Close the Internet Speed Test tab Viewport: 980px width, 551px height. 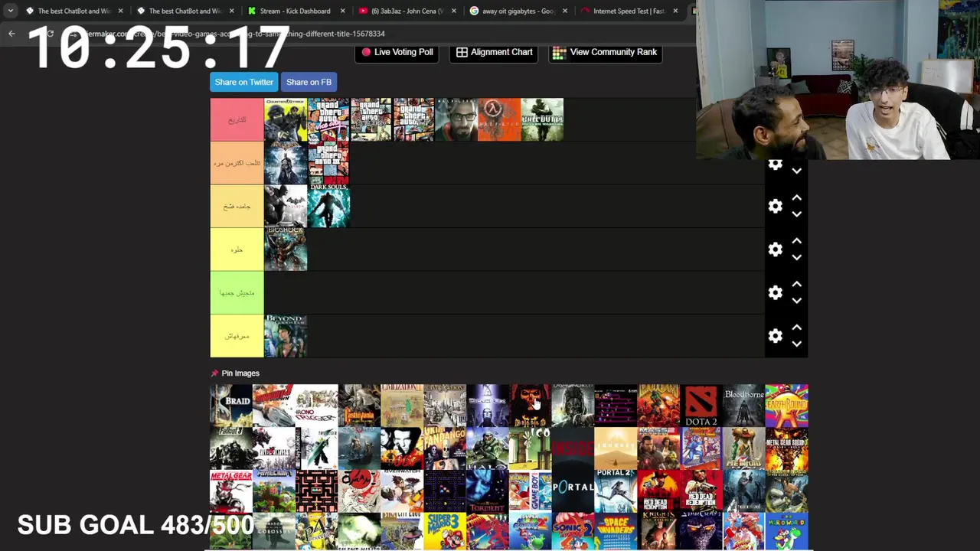(x=675, y=11)
